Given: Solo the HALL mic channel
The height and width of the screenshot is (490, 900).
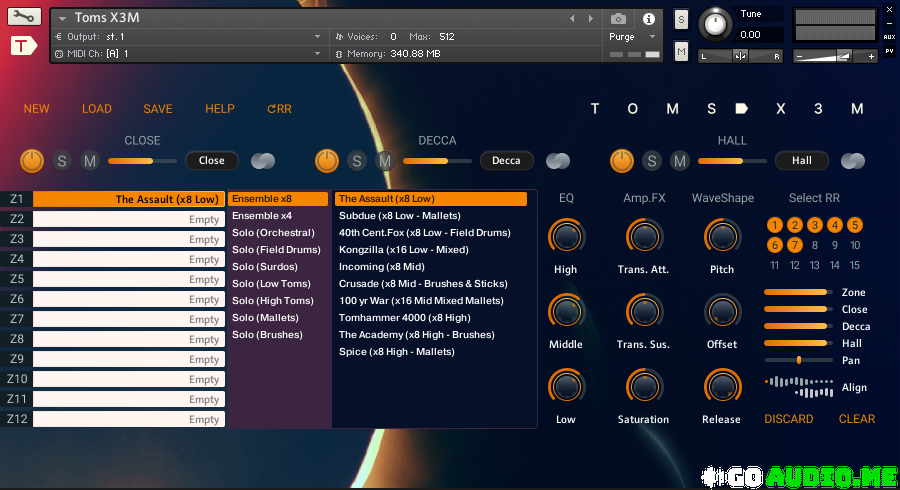Looking at the screenshot, I should (651, 161).
